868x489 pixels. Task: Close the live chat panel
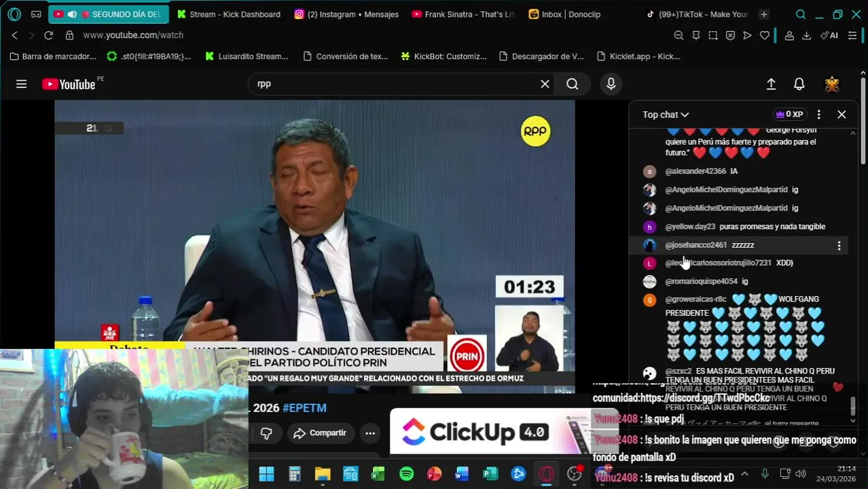(842, 114)
